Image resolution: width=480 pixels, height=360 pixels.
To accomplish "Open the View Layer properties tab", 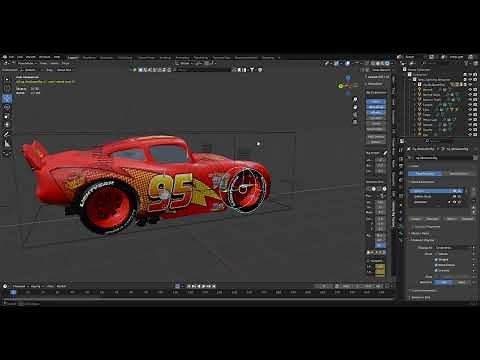I will click(x=402, y=173).
